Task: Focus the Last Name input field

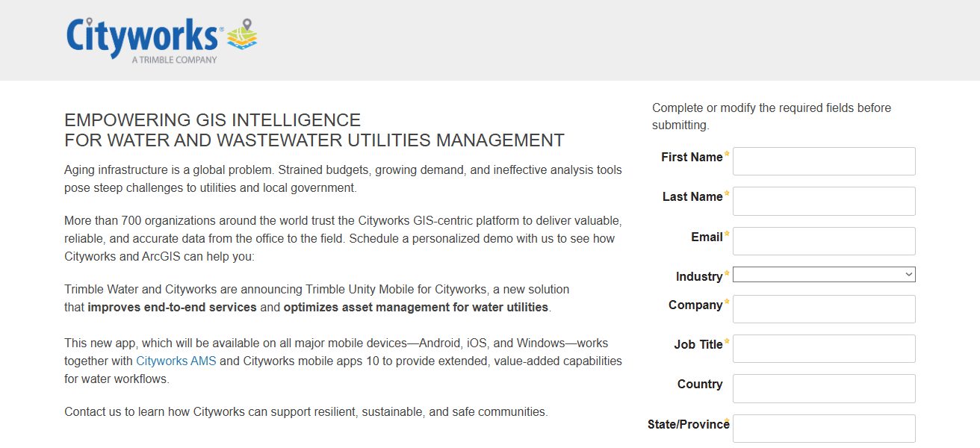Action: (824, 201)
